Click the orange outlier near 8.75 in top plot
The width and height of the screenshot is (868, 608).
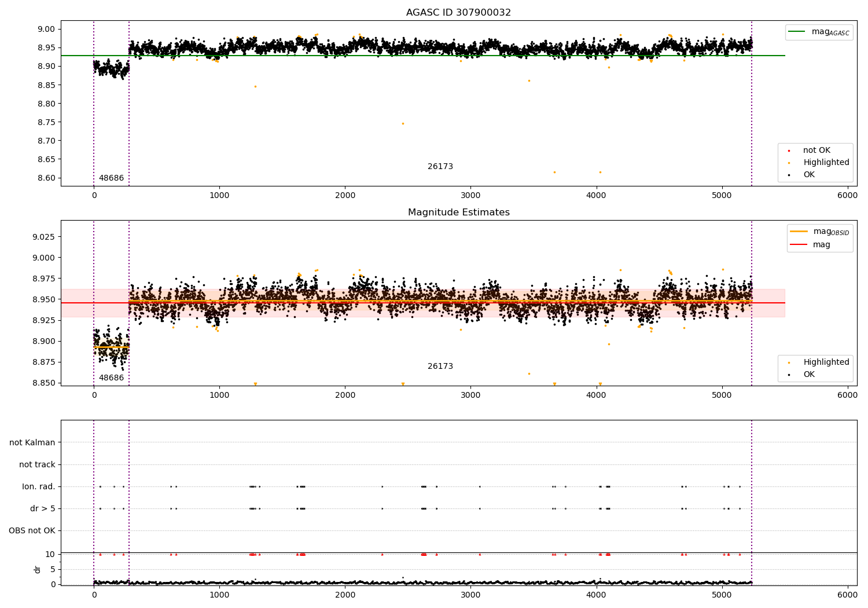(403, 123)
